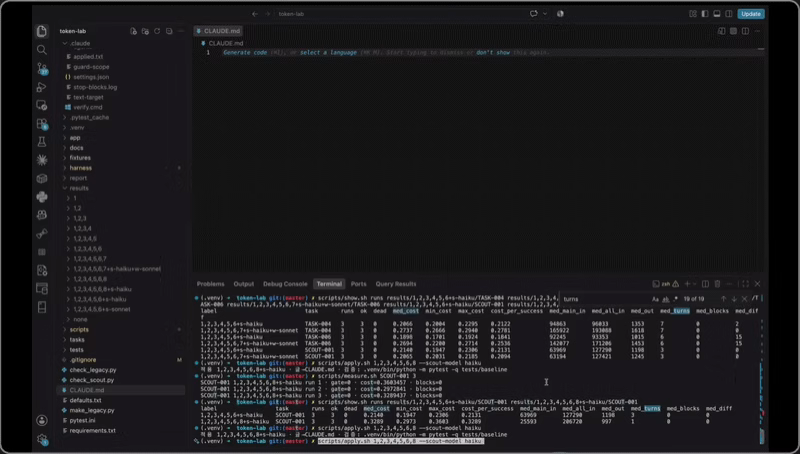Expand the 1,2,3,4,5,6+s-sonnet results folder

tap(120, 309)
